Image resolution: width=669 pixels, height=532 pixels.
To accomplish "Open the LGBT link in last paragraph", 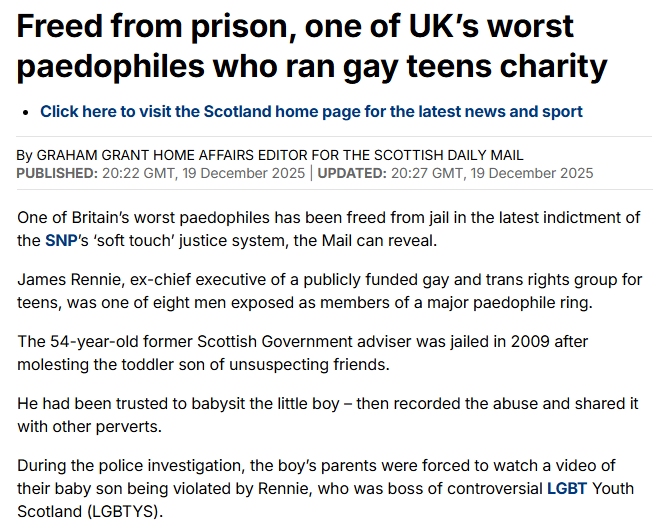I will point(566,489).
